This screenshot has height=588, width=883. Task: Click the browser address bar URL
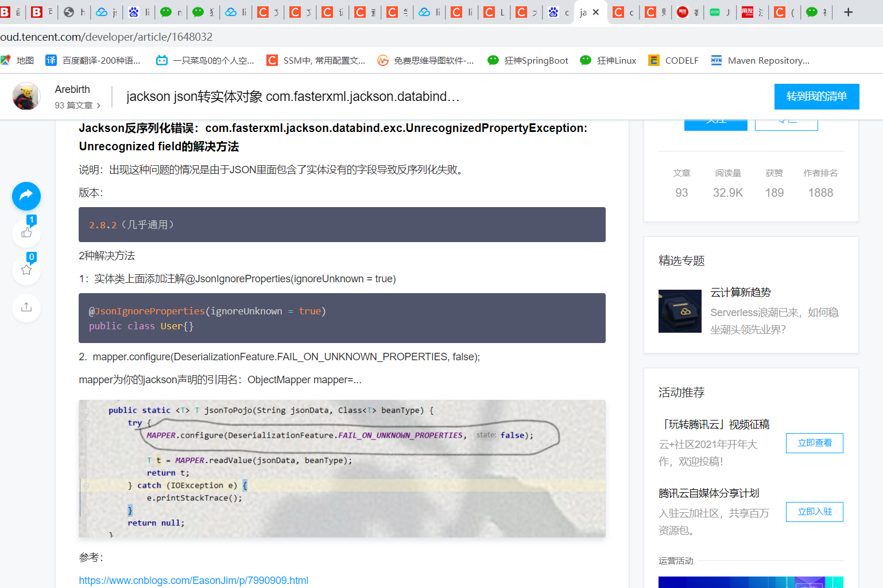[107, 37]
